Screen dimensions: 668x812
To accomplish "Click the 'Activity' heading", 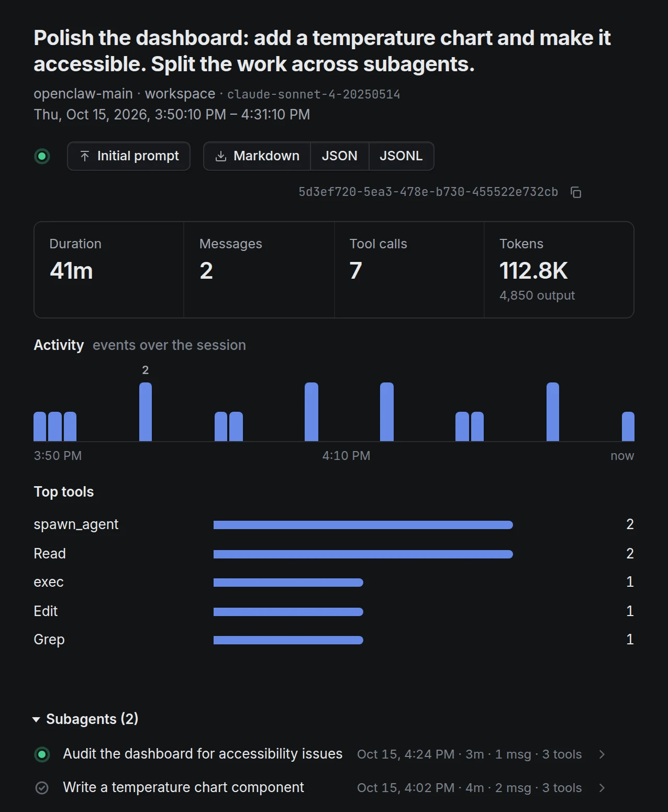I will coord(59,345).
